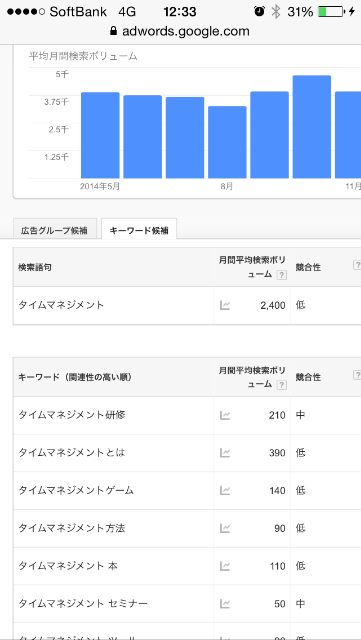The height and width of the screenshot is (640, 361).
Task: Click the tallest bar in the chart
Action: click(x=312, y=127)
